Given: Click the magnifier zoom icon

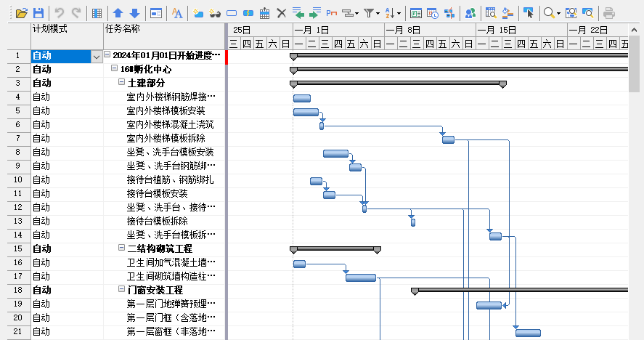Looking at the screenshot, I should pyautogui.click(x=549, y=13).
